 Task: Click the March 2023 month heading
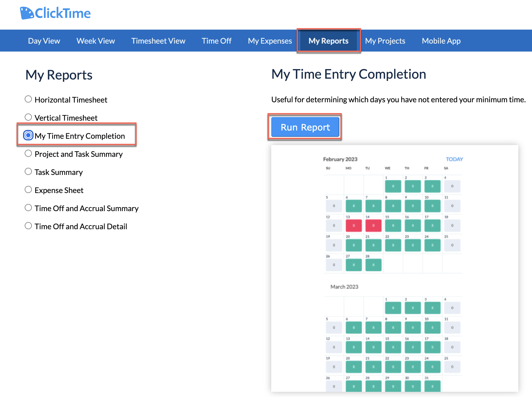(x=344, y=287)
